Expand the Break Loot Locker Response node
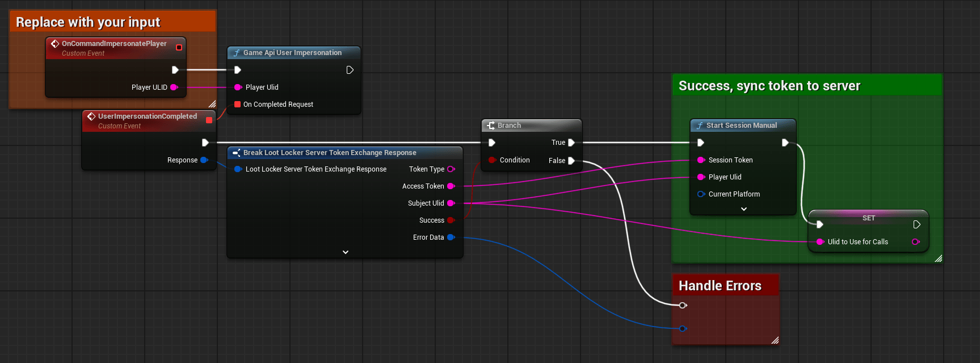The width and height of the screenshot is (980, 363). [345, 252]
